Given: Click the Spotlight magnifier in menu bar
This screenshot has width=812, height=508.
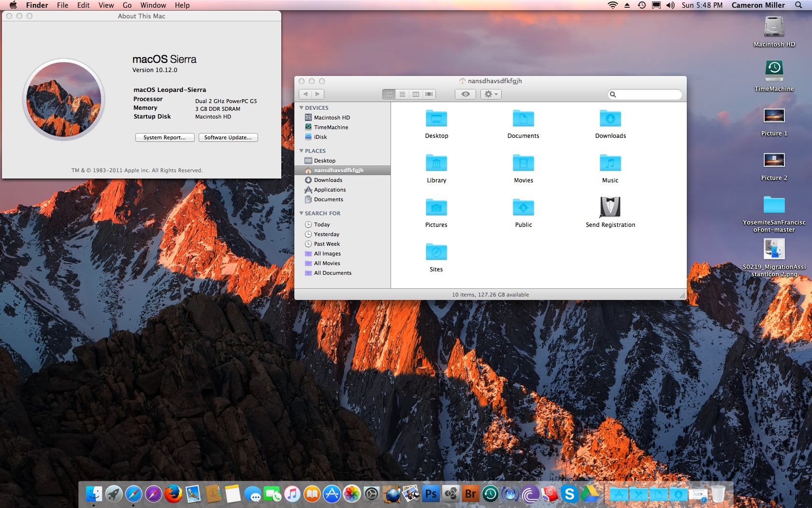Looking at the screenshot, I should 798,5.
